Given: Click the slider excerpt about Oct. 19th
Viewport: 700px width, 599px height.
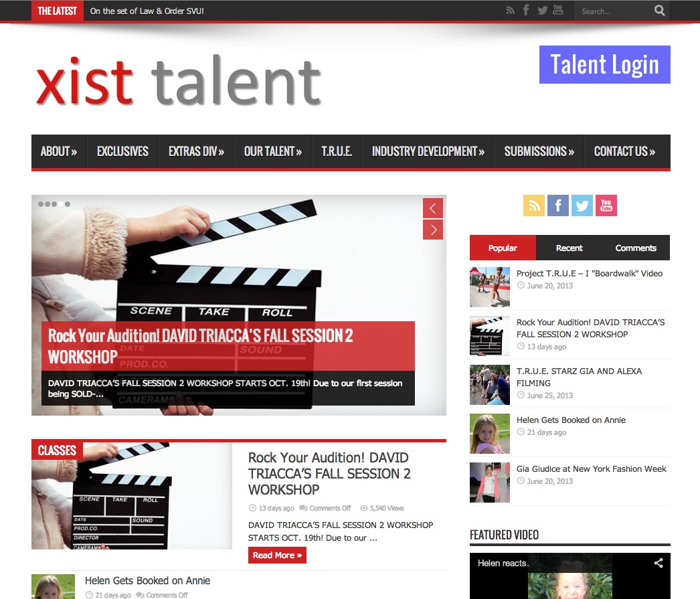Looking at the screenshot, I should [225, 388].
